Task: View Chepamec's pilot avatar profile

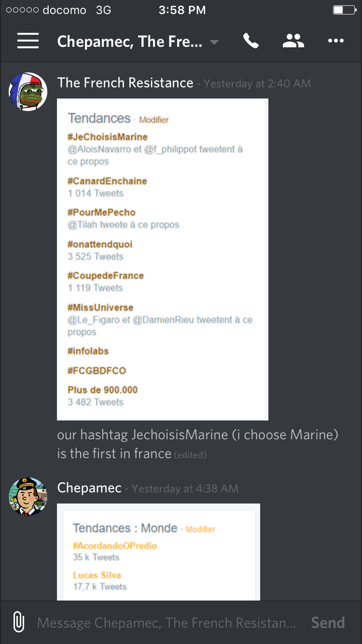Action: 28,497
